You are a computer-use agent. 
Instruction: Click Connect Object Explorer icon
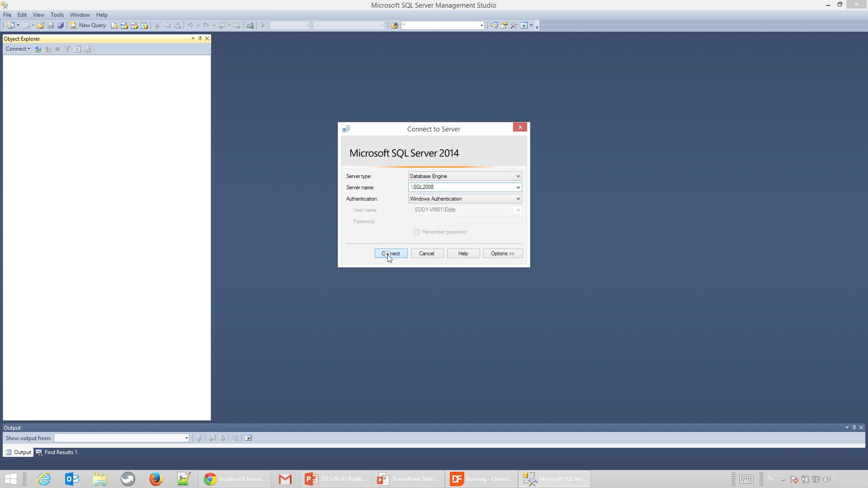point(38,49)
